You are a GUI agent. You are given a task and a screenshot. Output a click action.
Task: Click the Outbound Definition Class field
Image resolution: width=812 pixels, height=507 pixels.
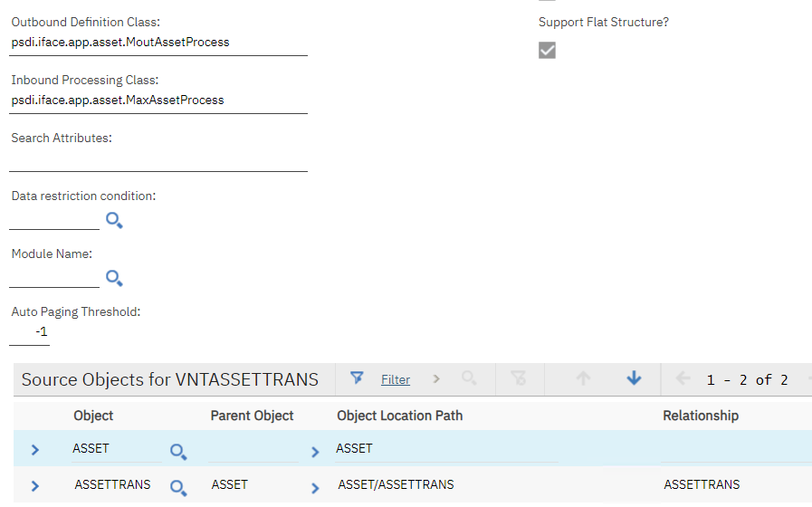pyautogui.click(x=158, y=43)
